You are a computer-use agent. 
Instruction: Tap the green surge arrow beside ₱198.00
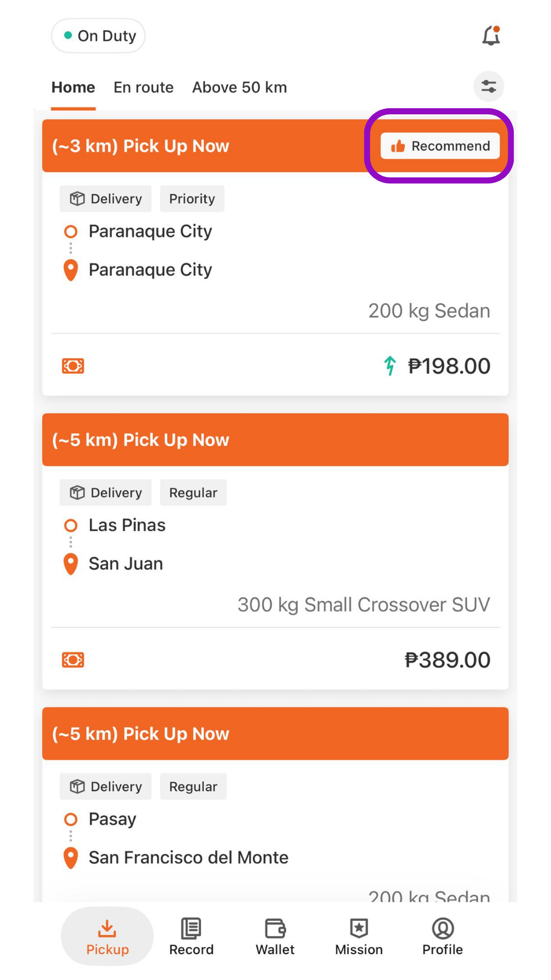tap(390, 365)
